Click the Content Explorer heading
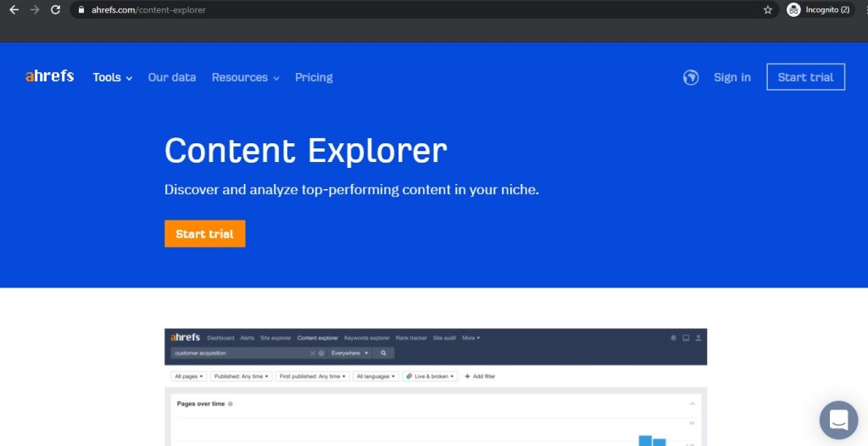868x446 pixels. [305, 151]
